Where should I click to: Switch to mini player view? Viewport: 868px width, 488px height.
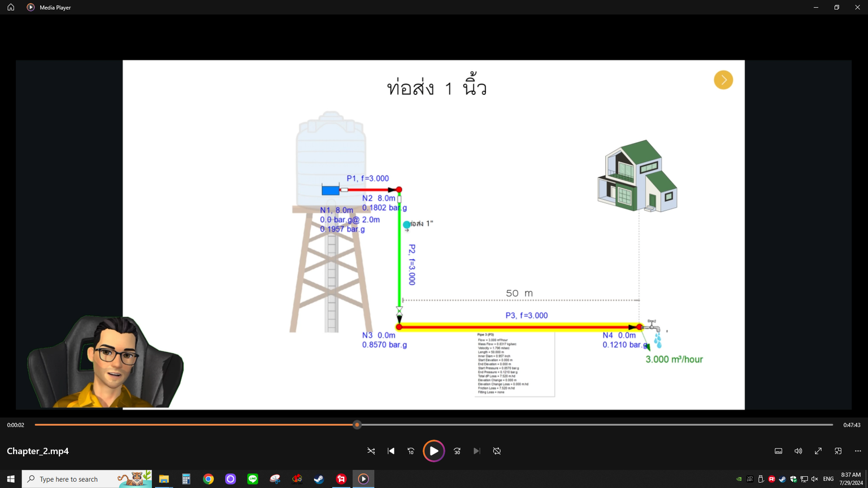coord(838,451)
